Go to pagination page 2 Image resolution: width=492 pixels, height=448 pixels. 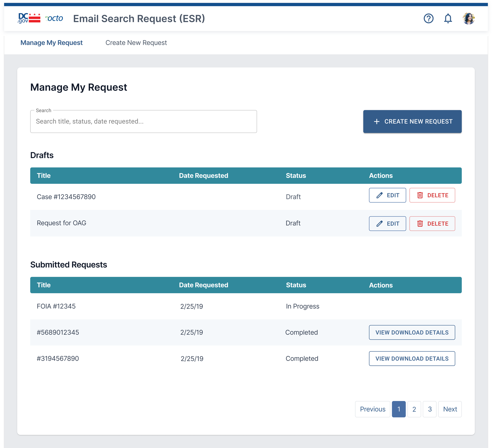pos(414,409)
